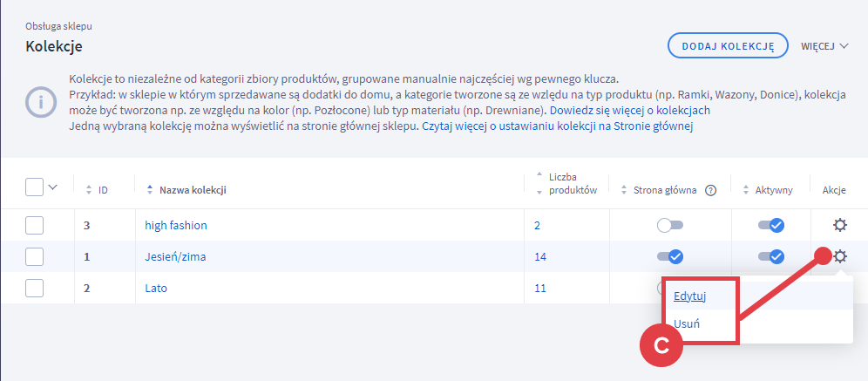Select the Lato row checkbox
868x381 pixels.
point(34,289)
